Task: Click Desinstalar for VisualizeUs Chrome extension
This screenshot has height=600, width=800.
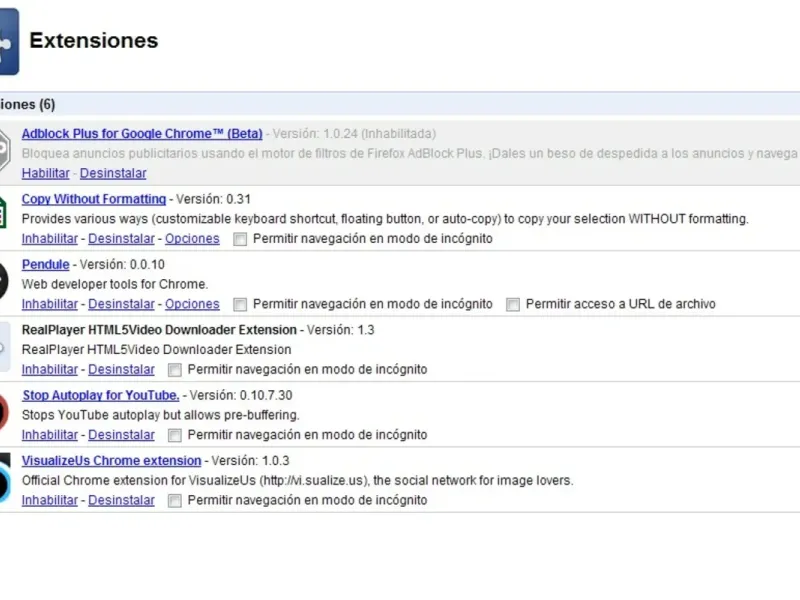Action: (x=121, y=500)
